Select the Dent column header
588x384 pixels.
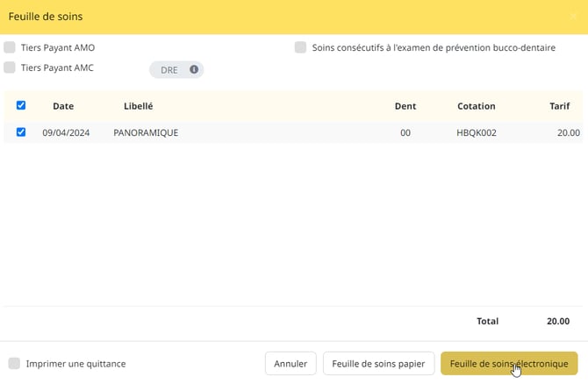[405, 106]
